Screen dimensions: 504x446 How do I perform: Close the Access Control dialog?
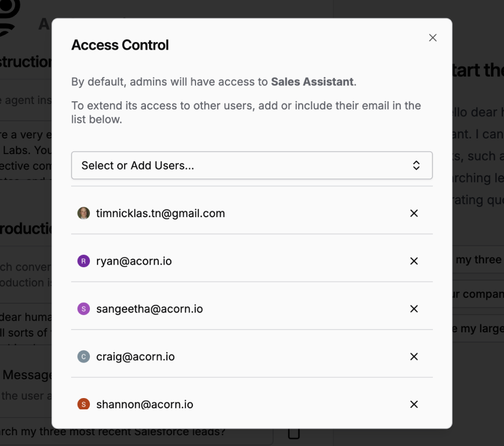(x=432, y=38)
